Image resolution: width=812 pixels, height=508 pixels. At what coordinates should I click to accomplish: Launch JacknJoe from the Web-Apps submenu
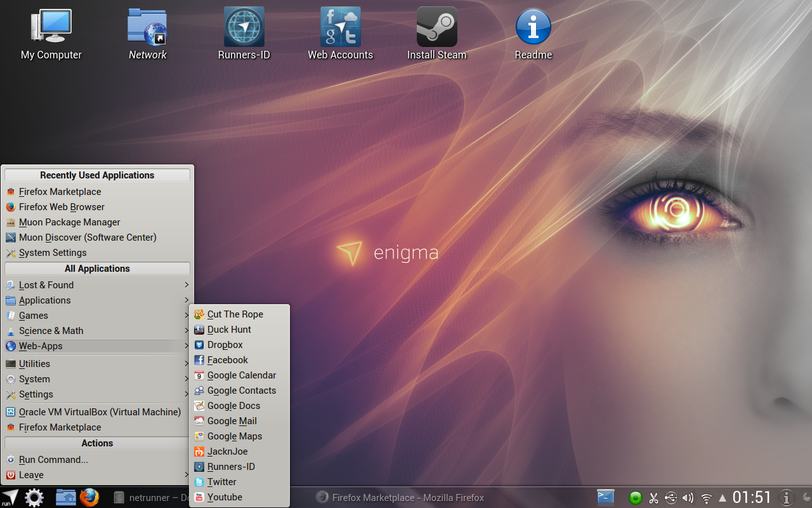tap(240, 451)
